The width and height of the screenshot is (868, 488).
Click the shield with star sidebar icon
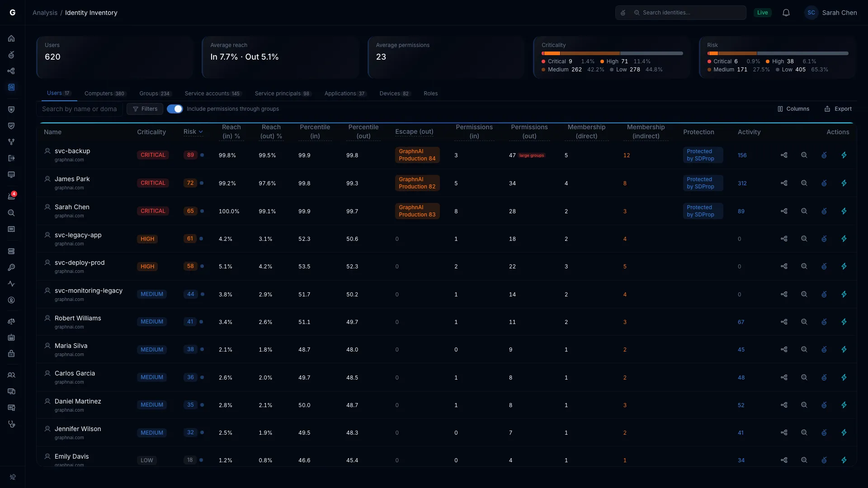pos(11,109)
